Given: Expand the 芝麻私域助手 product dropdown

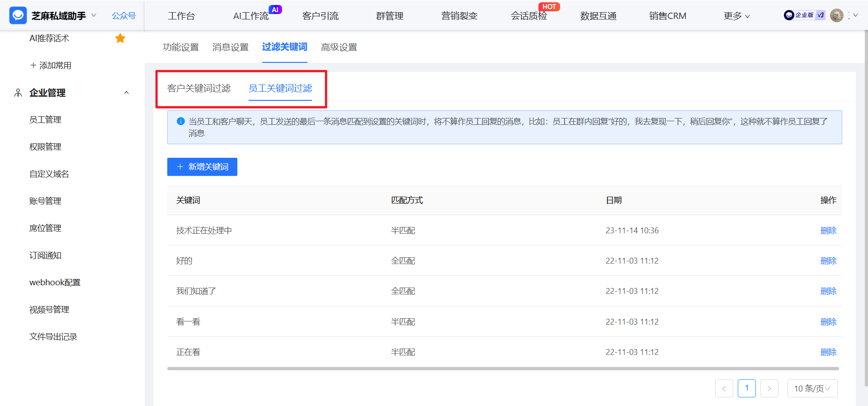Looking at the screenshot, I should [94, 15].
